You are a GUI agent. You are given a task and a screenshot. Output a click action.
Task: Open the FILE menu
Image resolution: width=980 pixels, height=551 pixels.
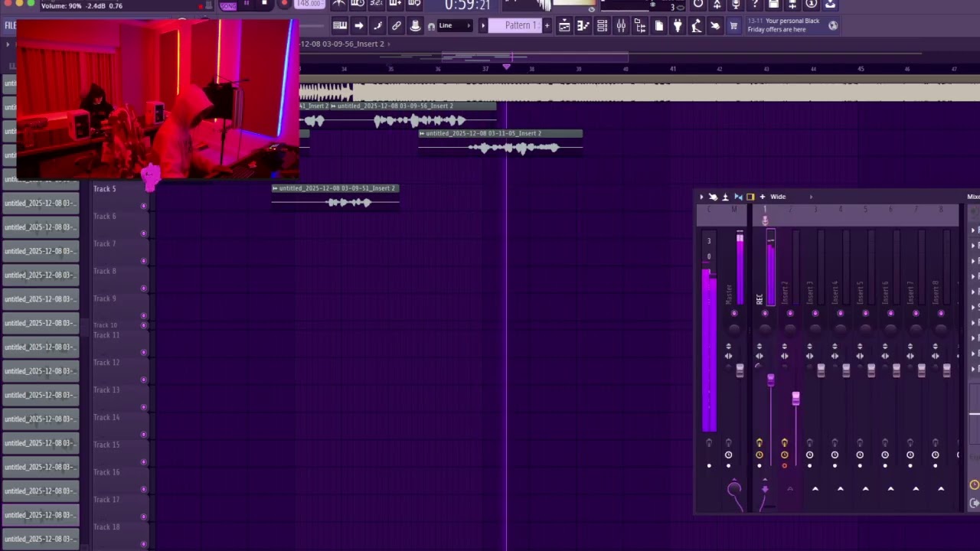coord(10,25)
